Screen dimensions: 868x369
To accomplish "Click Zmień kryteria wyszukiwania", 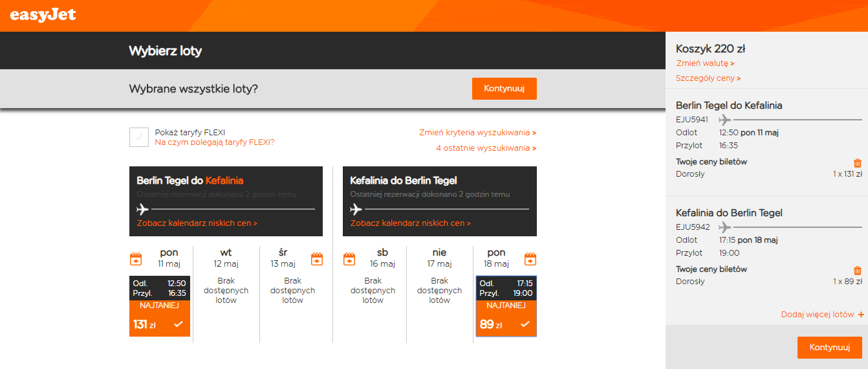I will [478, 133].
